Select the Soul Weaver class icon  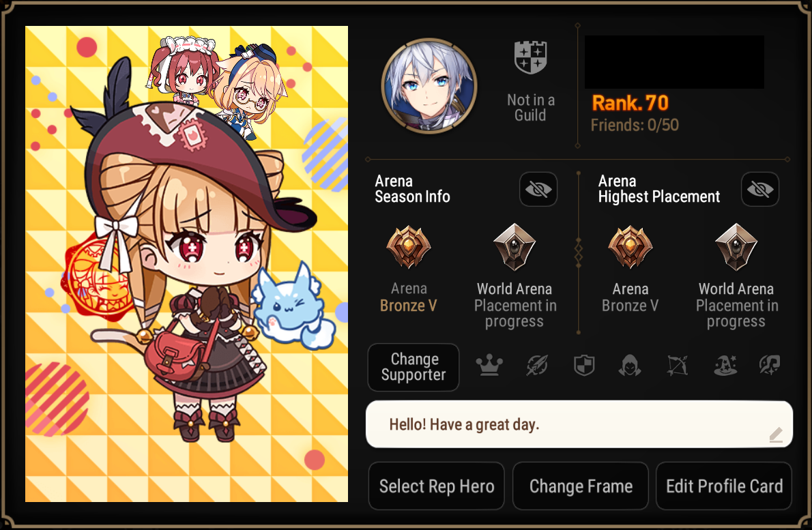coord(770,366)
